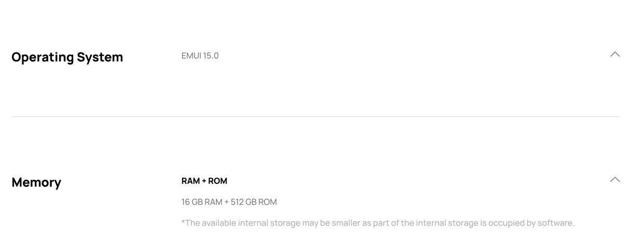The width and height of the screenshot is (644, 240).
Task: Click the asterisk starting the footnote
Action: [183, 222]
